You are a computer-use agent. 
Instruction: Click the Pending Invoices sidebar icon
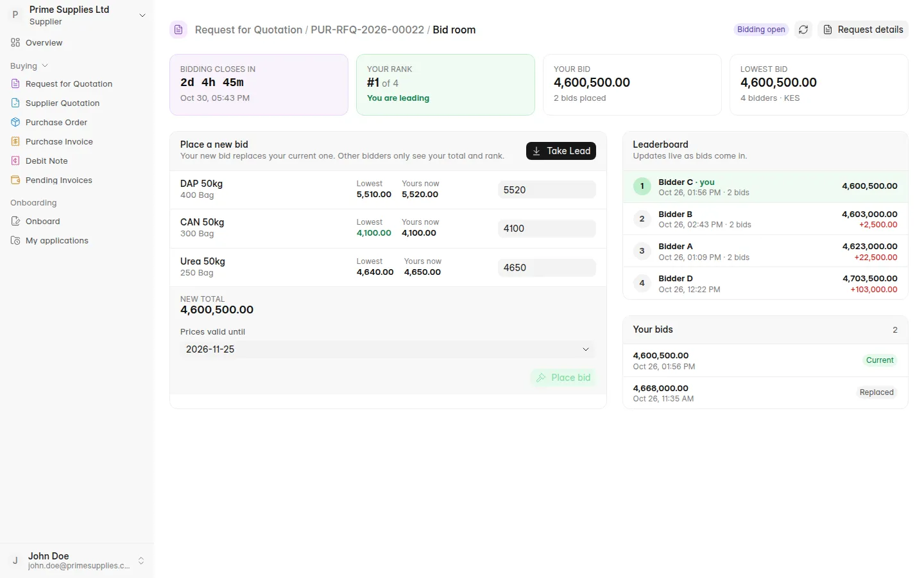(x=15, y=180)
